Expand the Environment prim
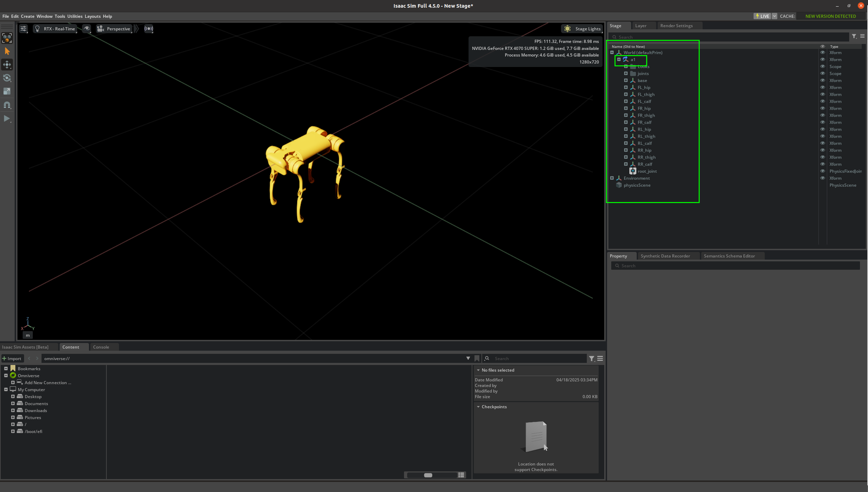 pyautogui.click(x=612, y=178)
